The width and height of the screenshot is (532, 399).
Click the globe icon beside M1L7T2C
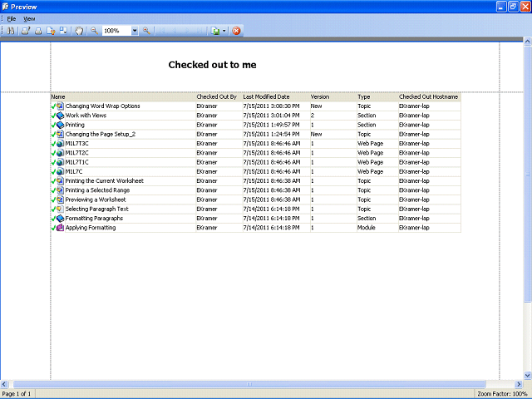click(60, 153)
